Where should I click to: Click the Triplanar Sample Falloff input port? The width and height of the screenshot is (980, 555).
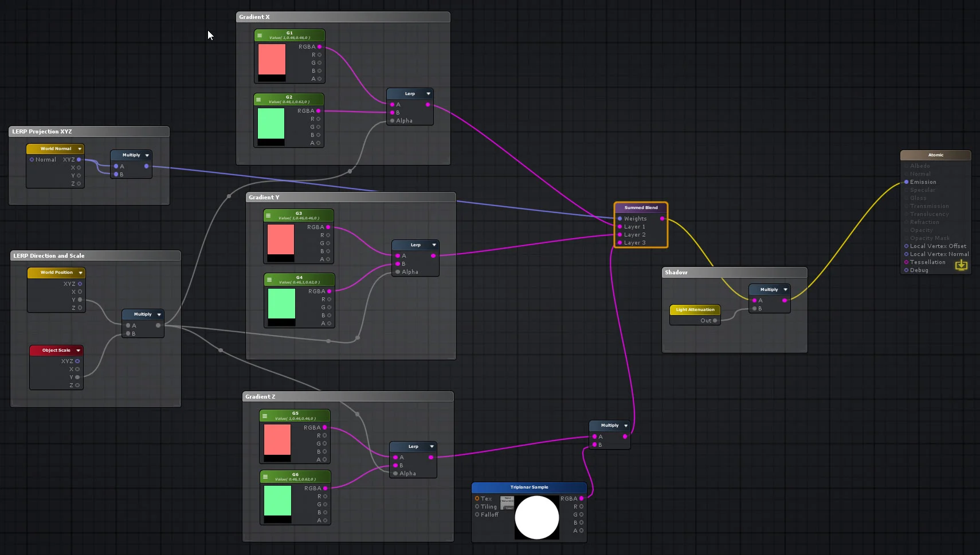[477, 515]
